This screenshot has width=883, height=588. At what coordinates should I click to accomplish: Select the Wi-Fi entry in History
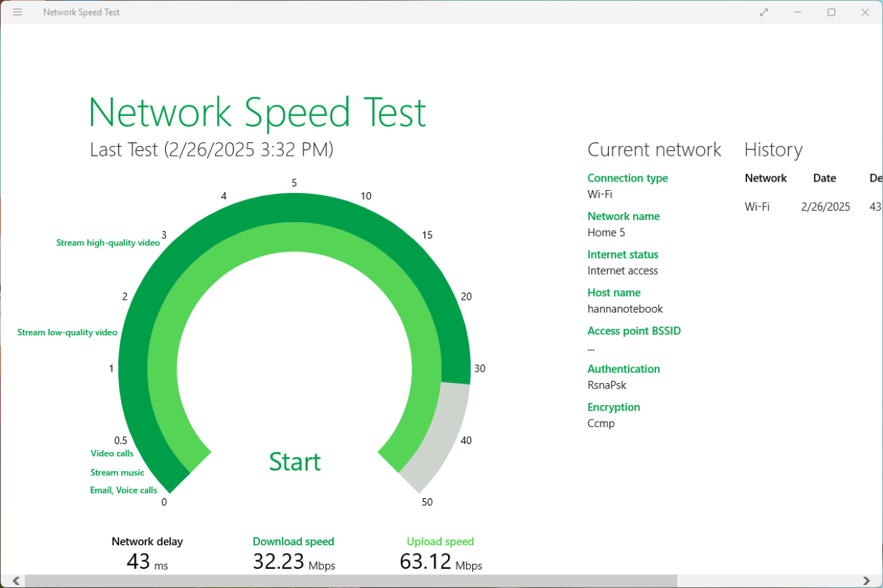click(757, 206)
